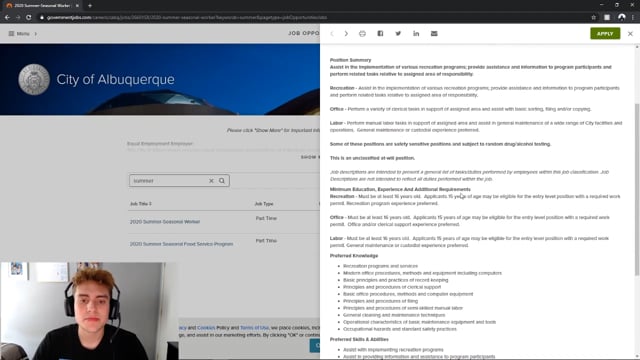The height and width of the screenshot is (360, 640).
Task: Run search with magnifying glass icon
Action: pyautogui.click(x=222, y=180)
